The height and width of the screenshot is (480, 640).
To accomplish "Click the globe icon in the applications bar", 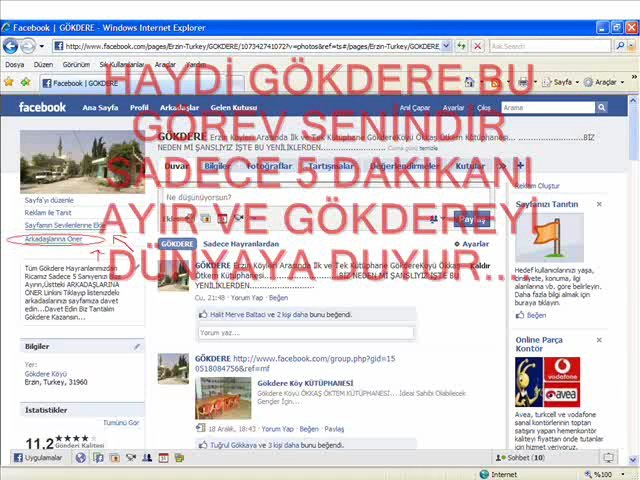I will click(81, 458).
